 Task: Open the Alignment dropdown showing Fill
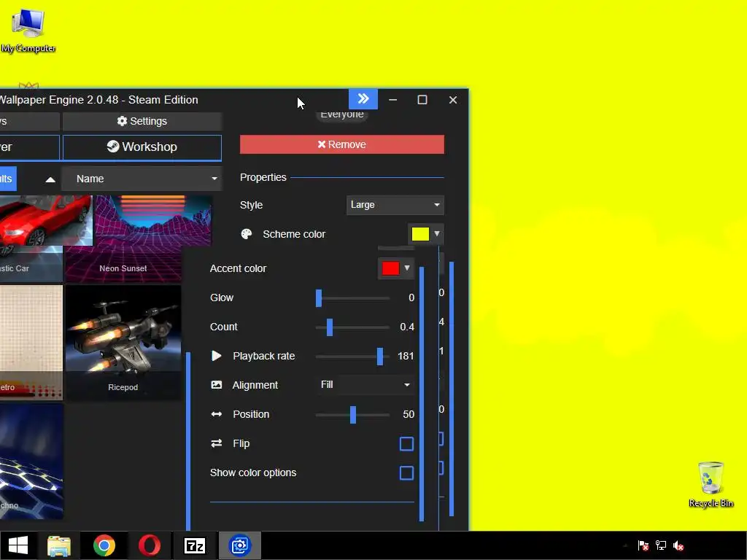pyautogui.click(x=365, y=385)
